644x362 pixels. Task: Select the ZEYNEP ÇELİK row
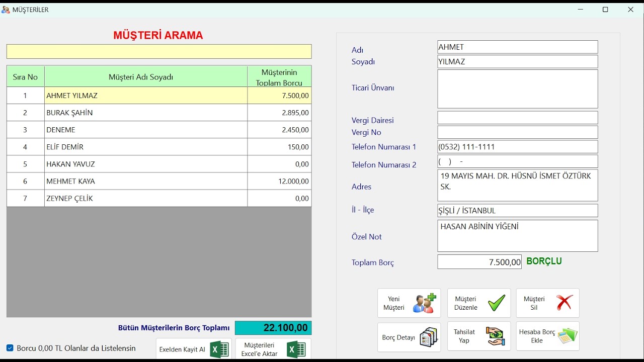coord(159,198)
